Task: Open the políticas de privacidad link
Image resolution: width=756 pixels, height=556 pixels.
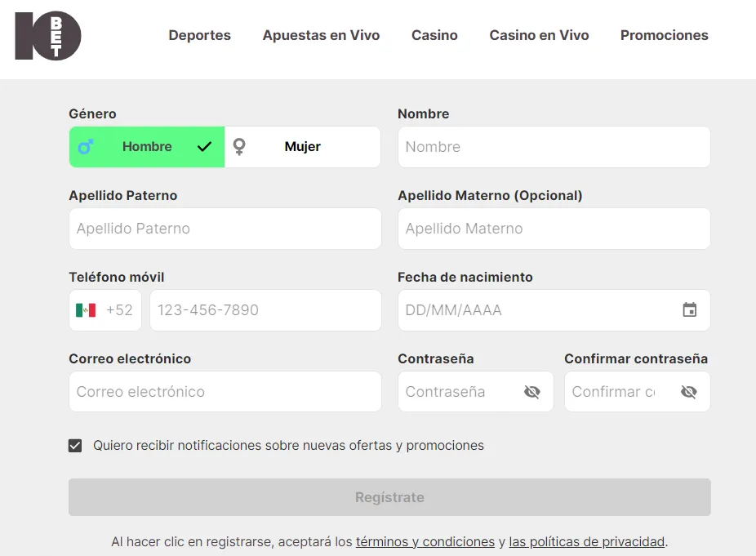Action: tap(587, 541)
